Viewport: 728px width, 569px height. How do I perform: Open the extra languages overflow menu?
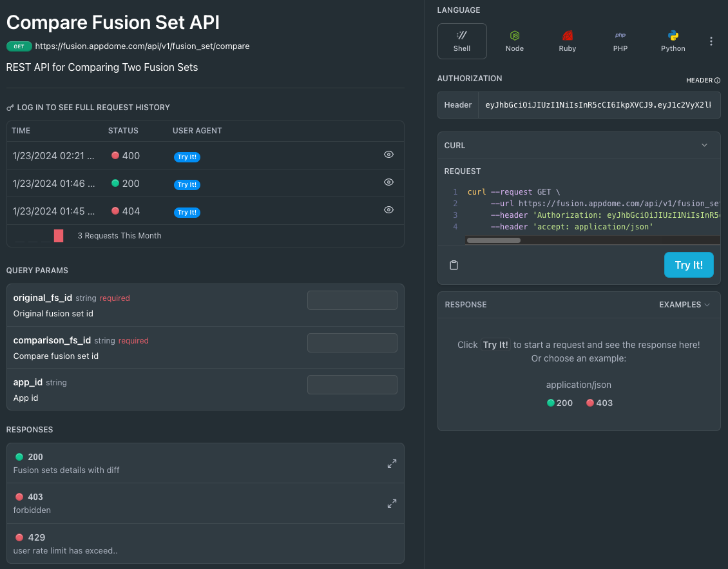point(711,41)
